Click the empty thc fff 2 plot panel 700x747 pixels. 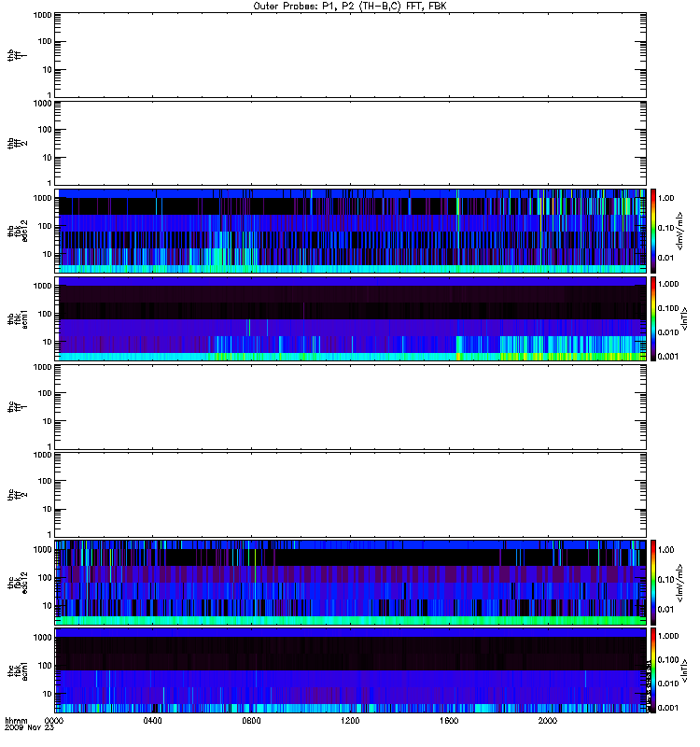click(350, 495)
